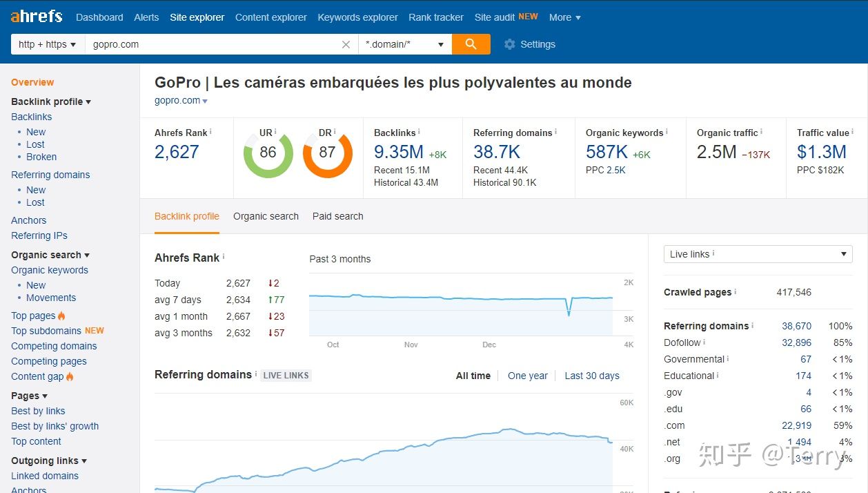
Task: Go to Keywords explorer
Action: click(x=357, y=17)
